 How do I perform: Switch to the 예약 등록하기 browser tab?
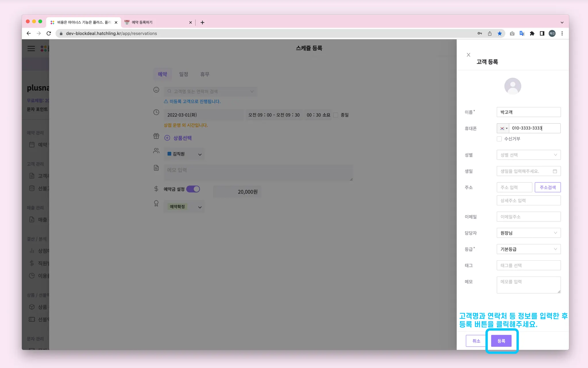(156, 22)
